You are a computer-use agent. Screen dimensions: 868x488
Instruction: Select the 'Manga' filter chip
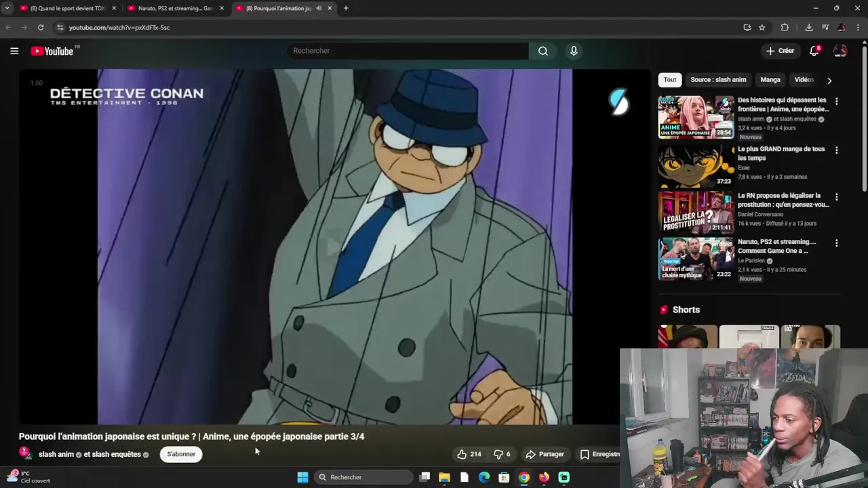coord(770,80)
